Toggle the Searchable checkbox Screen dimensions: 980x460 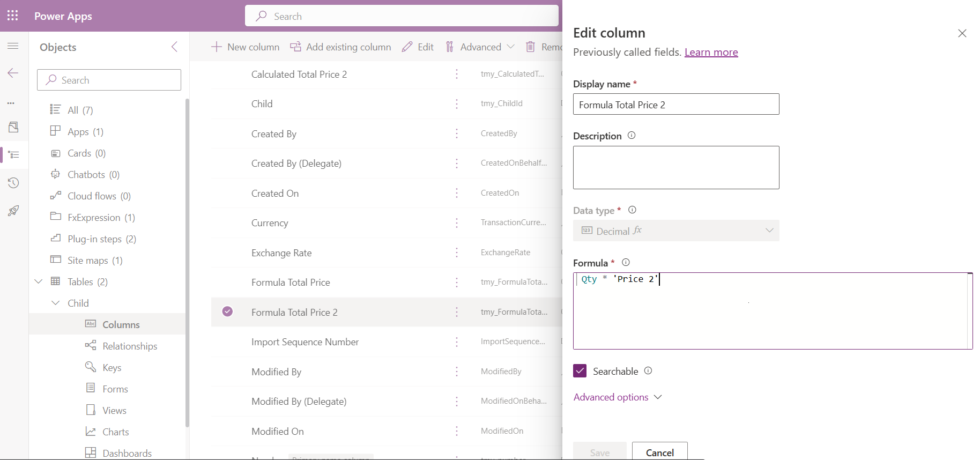(x=580, y=371)
